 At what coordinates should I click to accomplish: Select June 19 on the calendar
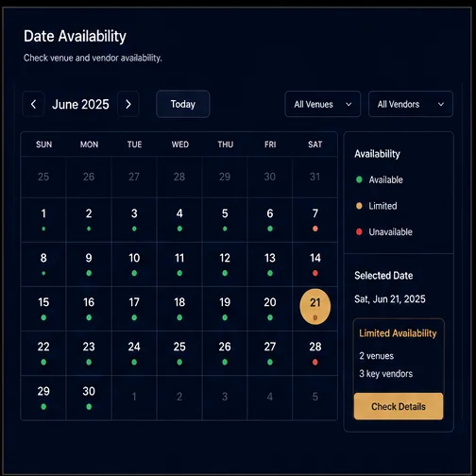[225, 309]
